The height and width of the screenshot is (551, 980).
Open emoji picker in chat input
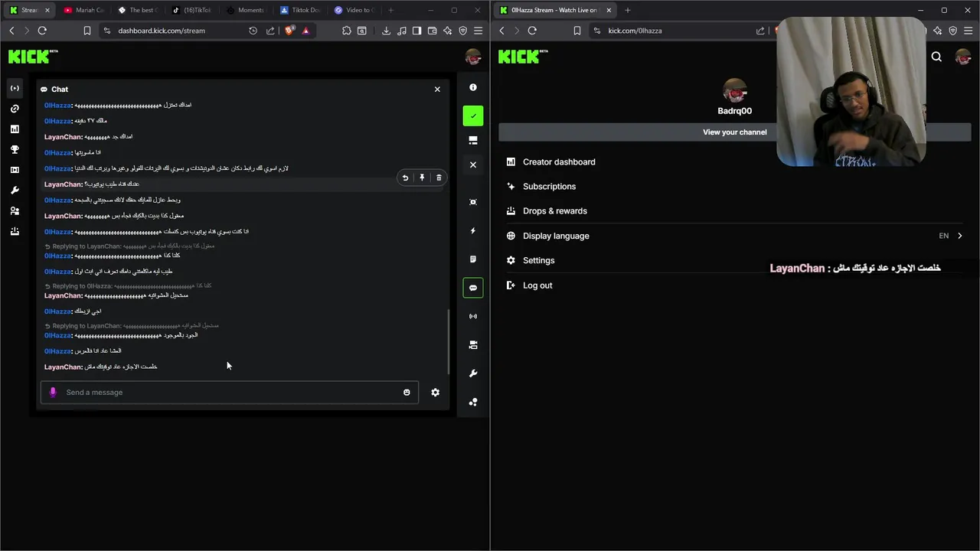pyautogui.click(x=407, y=393)
